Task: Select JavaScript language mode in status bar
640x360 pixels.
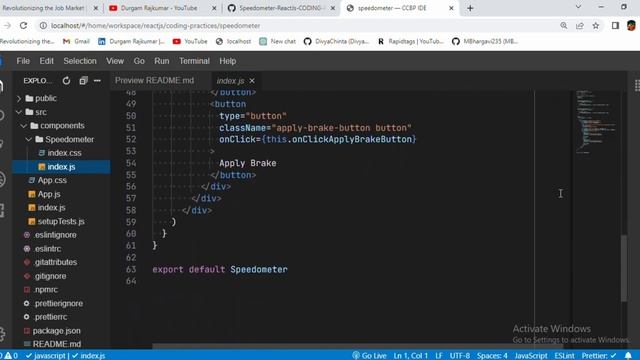Action: coord(531,356)
